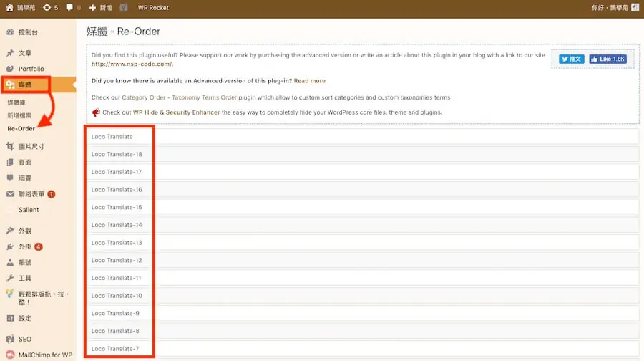Viewport: 644px width, 361px height.
Task: Click the Settings icon in sidebar
Action: click(10, 318)
